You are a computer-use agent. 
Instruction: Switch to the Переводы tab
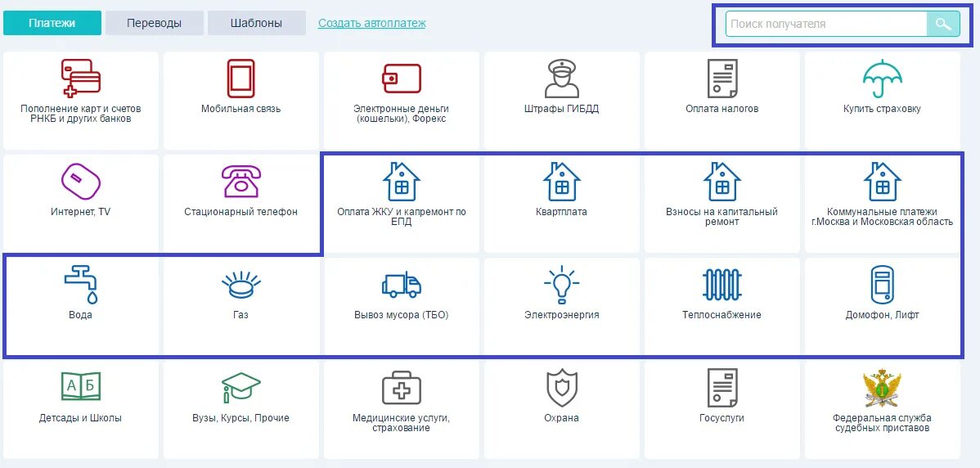(x=155, y=23)
